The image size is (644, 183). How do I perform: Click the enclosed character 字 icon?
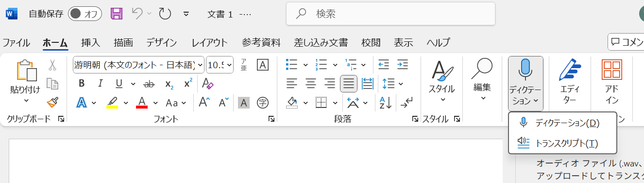pos(263,103)
